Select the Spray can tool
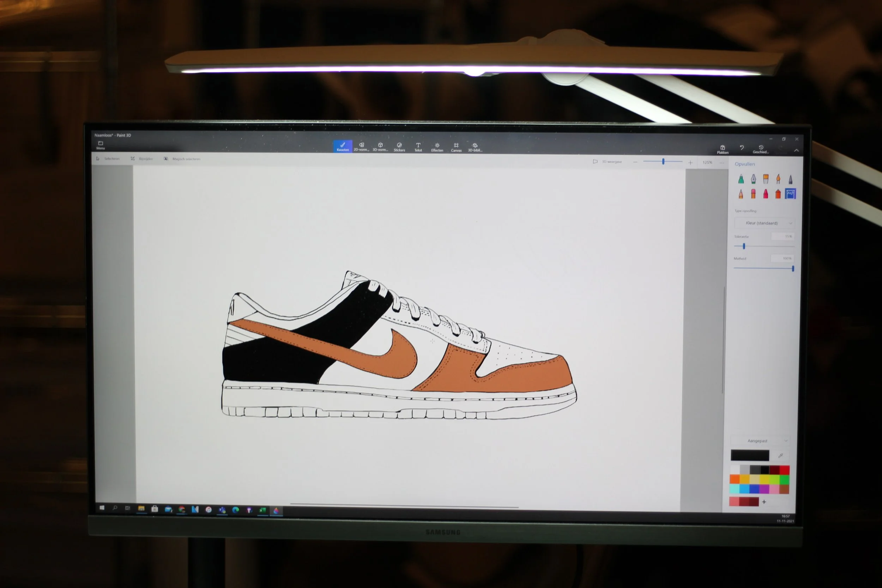 point(778,194)
